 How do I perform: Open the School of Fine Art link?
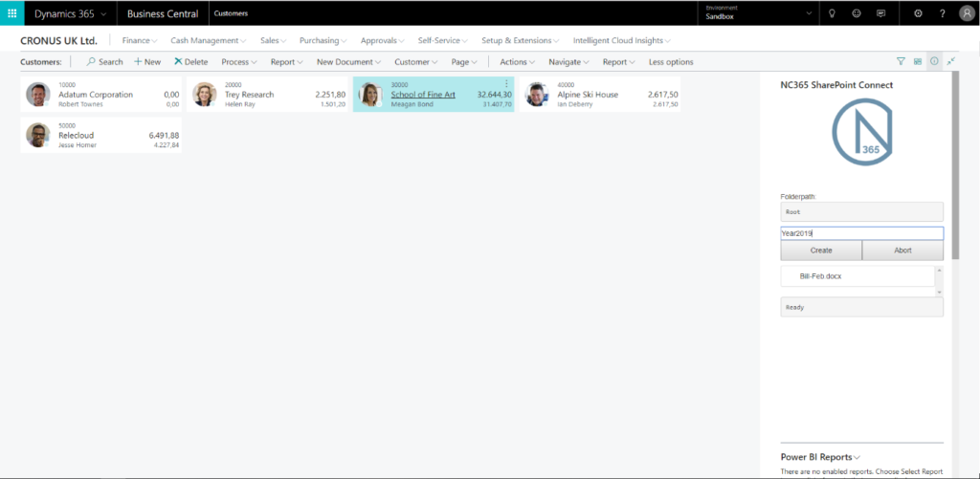pos(423,95)
